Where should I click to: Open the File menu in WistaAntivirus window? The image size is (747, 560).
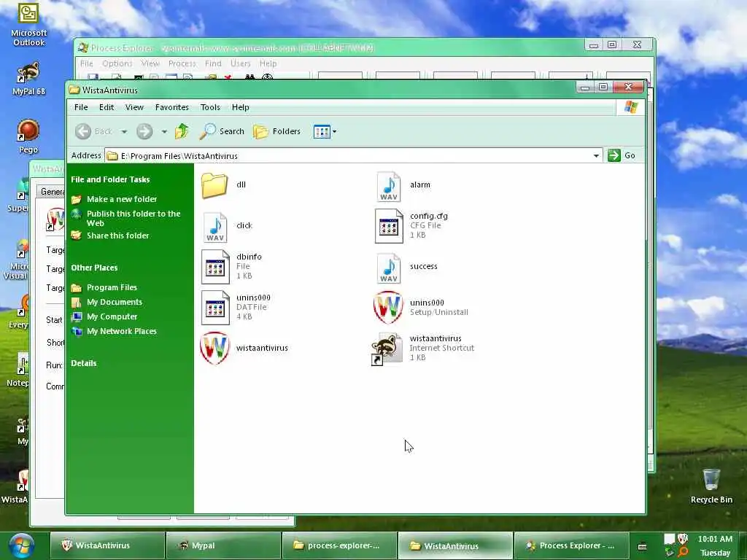click(x=81, y=107)
